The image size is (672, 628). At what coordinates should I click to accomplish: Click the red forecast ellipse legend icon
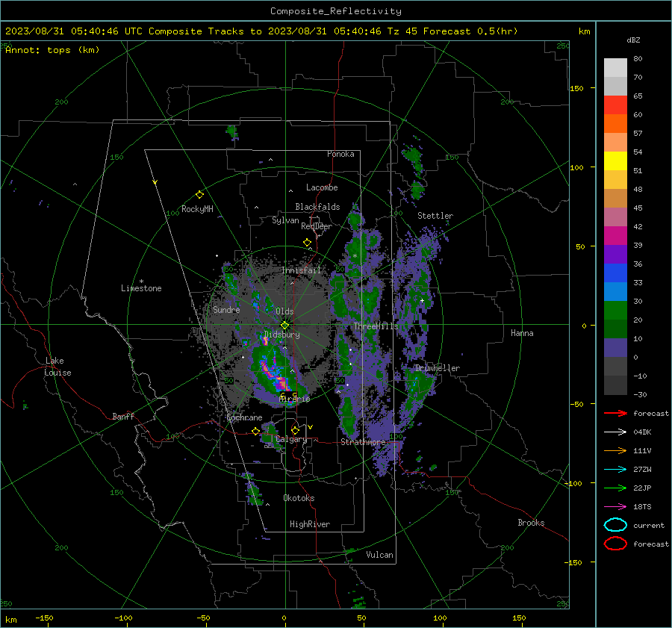point(615,544)
